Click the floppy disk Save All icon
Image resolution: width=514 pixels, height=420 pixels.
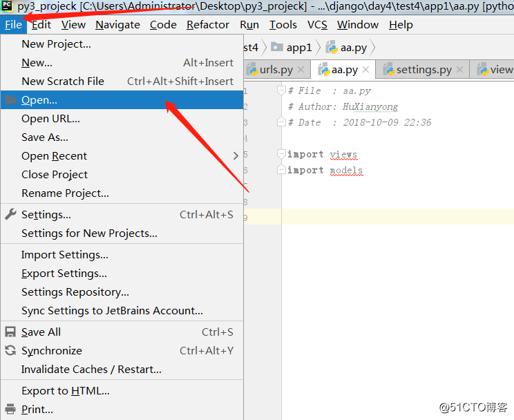10,332
